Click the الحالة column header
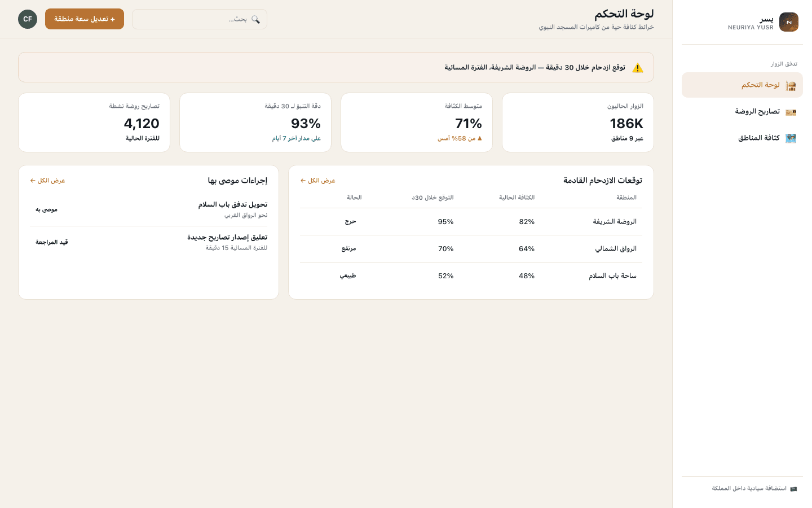Image resolution: width=812 pixels, height=508 pixels. [x=354, y=198]
